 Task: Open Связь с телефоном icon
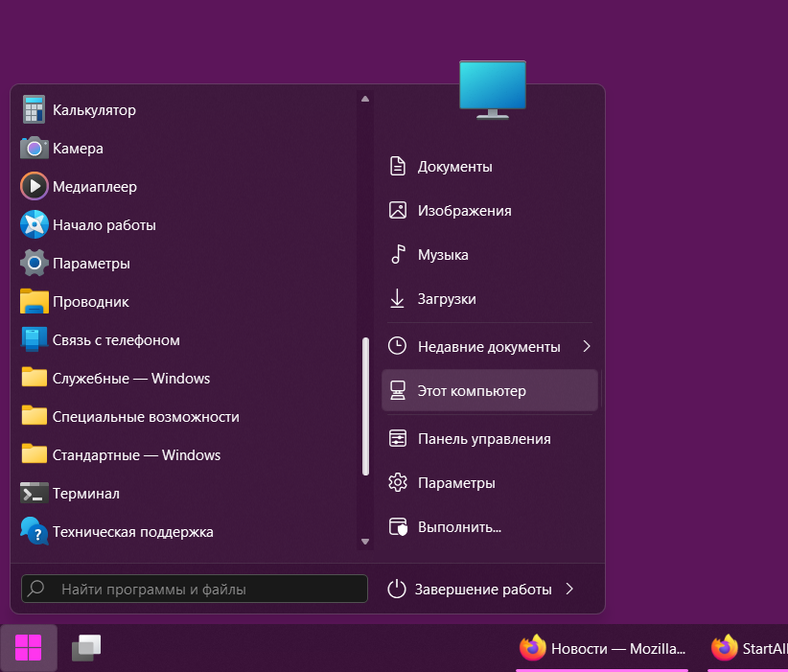35,339
